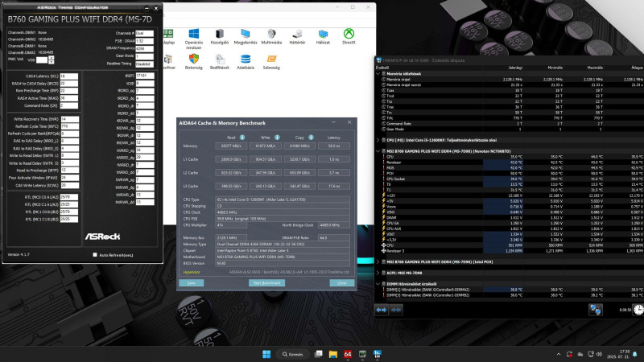Screen dimensions: 644x362
Task: Click the Write column info icon
Action: [x=277, y=138]
